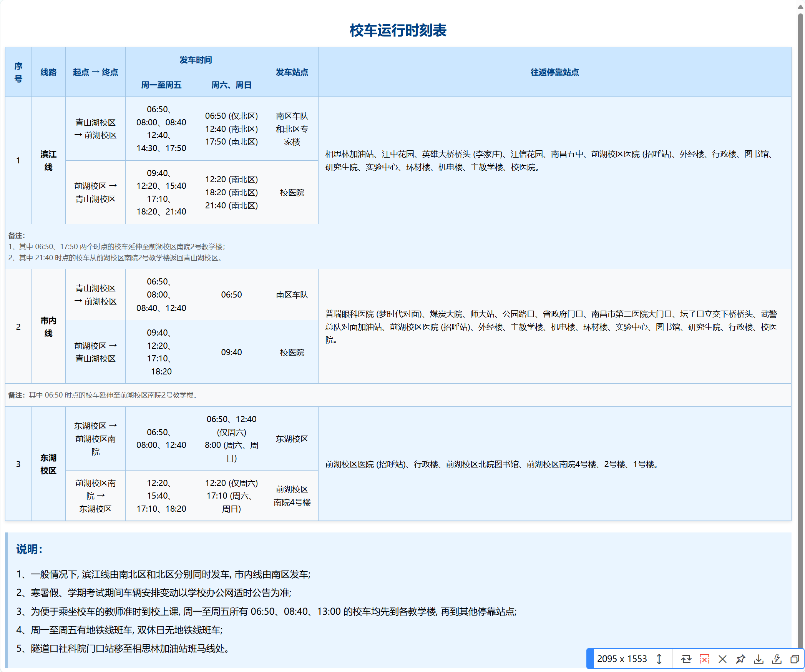This screenshot has height=672, width=805.
Task: Click the loop re-capture arrows icon
Action: click(x=686, y=659)
